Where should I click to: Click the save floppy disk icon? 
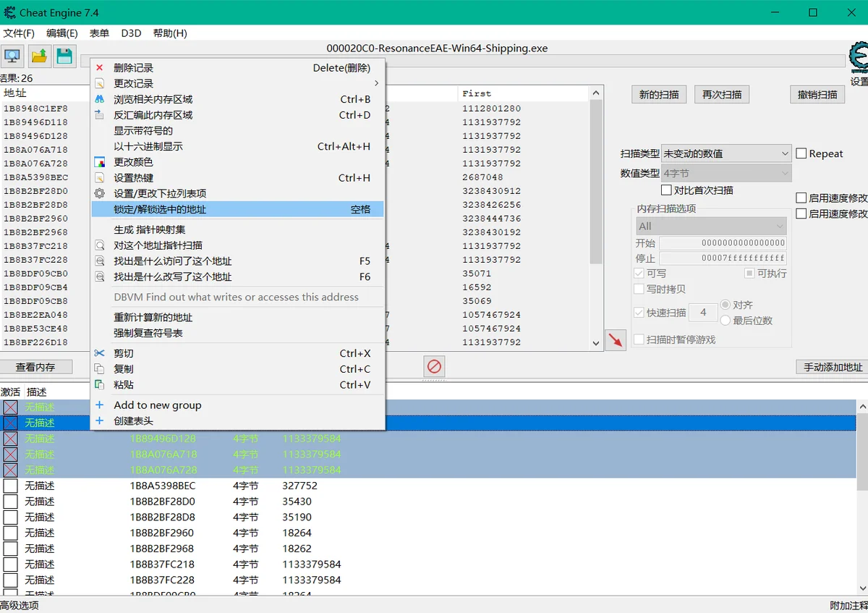64,56
